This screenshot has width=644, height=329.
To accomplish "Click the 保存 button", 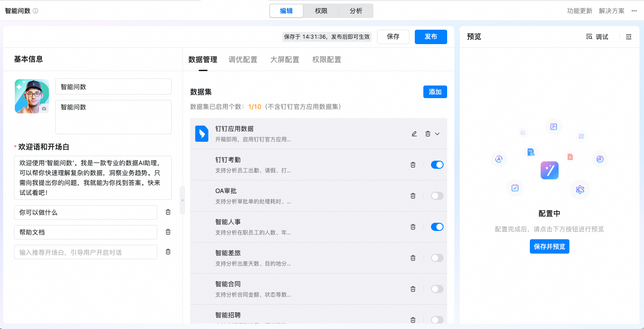I will click(393, 37).
